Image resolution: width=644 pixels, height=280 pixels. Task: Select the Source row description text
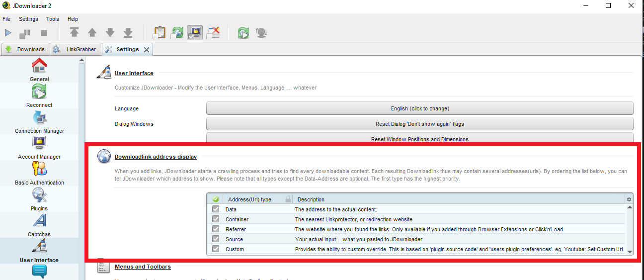click(359, 239)
